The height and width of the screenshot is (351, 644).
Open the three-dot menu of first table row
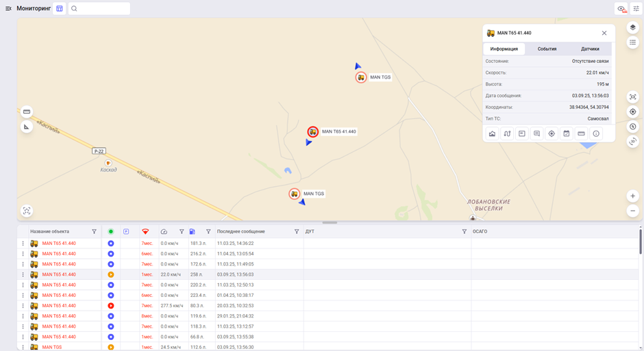point(23,244)
